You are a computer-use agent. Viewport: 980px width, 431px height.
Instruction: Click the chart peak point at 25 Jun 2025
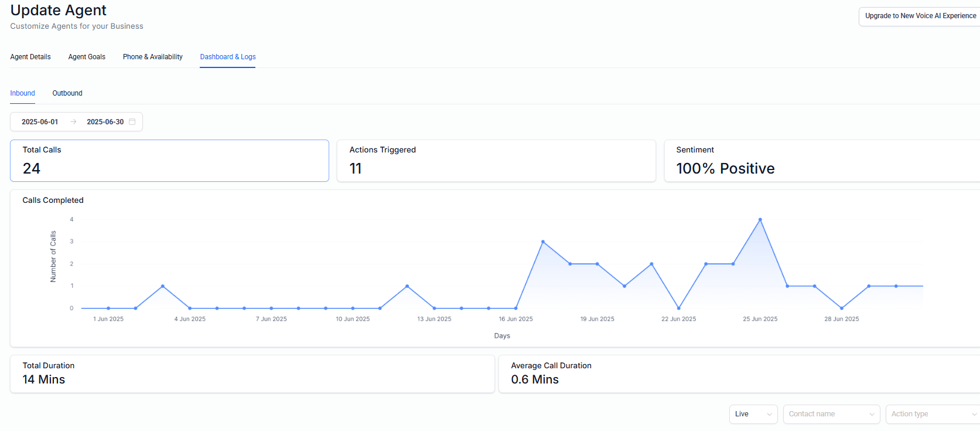click(x=760, y=220)
